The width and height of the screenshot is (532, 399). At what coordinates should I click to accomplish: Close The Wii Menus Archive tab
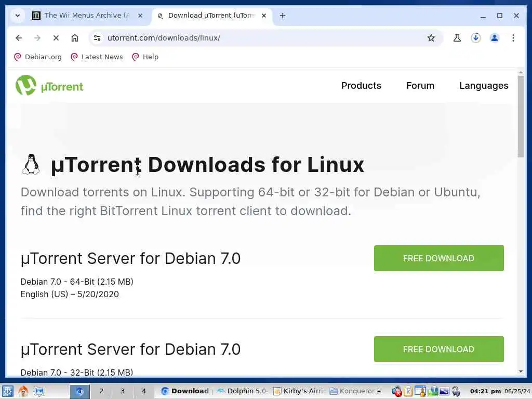point(140,16)
